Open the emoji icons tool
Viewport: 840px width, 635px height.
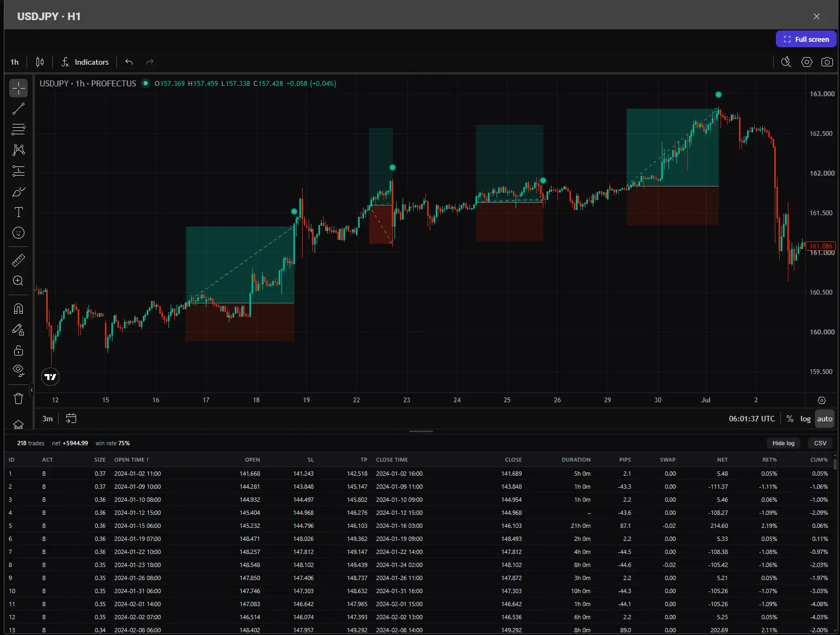[18, 233]
